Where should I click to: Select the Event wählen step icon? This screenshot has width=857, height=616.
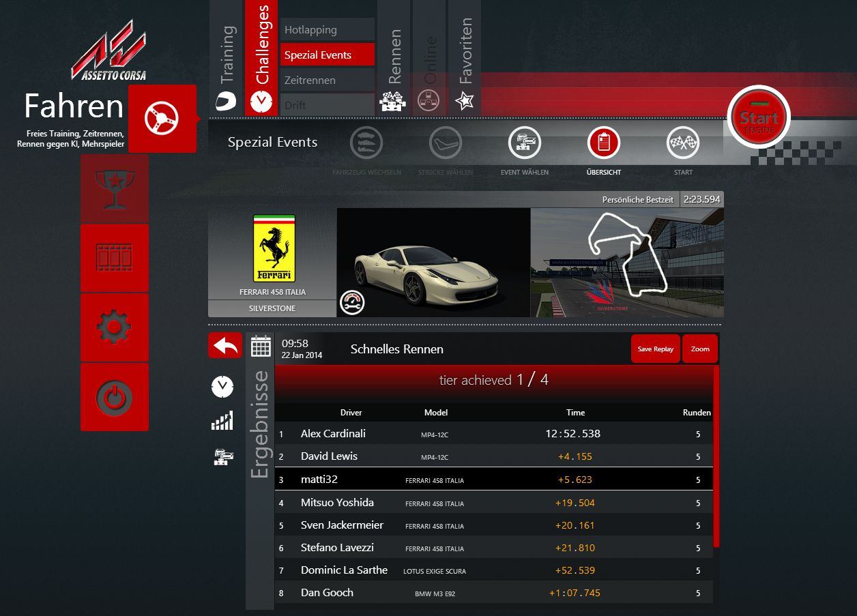(525, 143)
